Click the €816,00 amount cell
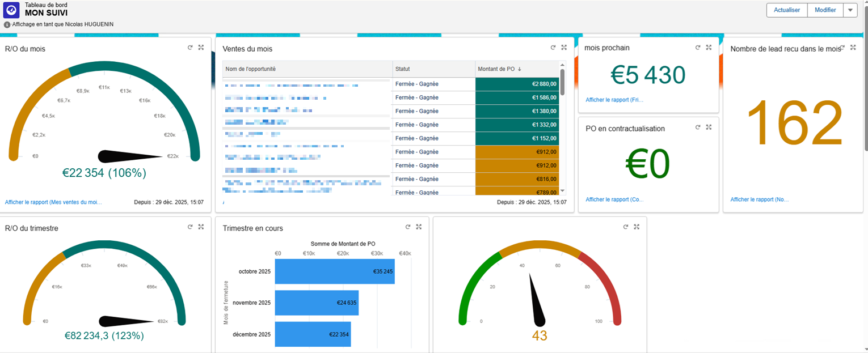 (x=517, y=179)
